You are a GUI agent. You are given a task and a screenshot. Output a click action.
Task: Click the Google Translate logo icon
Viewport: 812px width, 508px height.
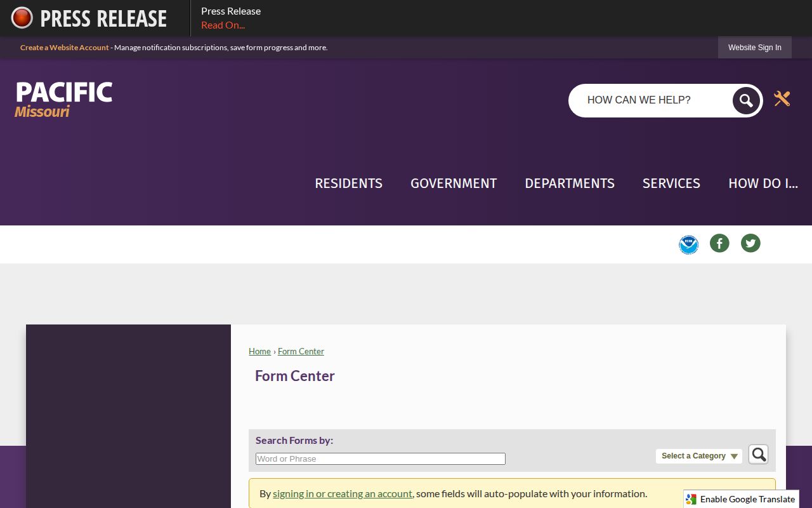pyautogui.click(x=691, y=499)
